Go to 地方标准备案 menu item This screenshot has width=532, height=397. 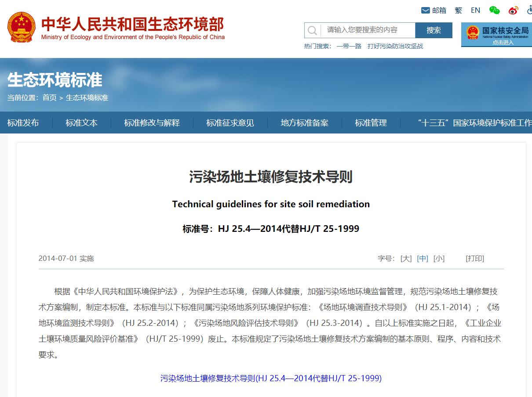point(304,123)
